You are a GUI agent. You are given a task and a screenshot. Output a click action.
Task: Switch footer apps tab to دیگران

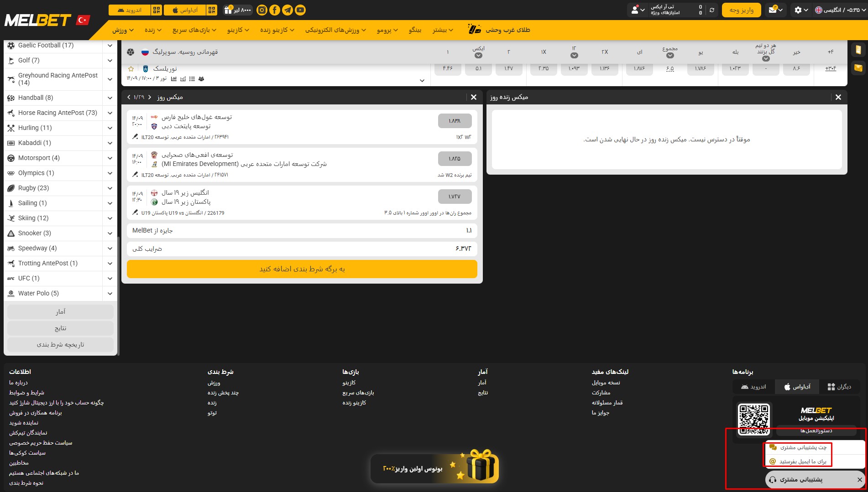[839, 387]
